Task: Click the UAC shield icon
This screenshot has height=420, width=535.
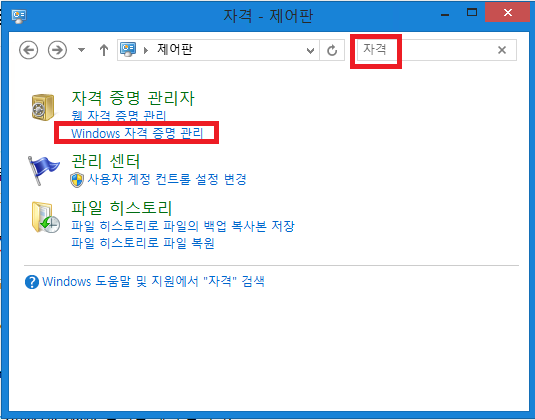Action: (77, 180)
